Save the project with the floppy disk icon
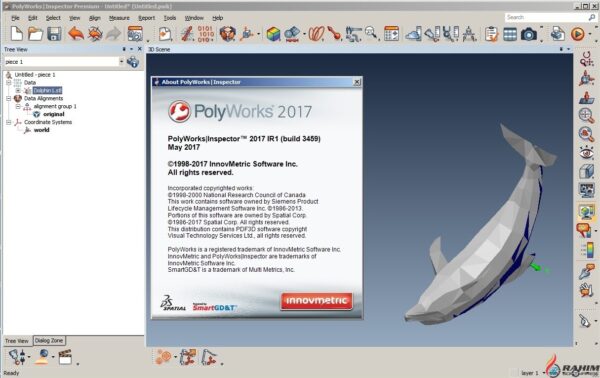Viewport: 600px width, 378px height. point(54,34)
